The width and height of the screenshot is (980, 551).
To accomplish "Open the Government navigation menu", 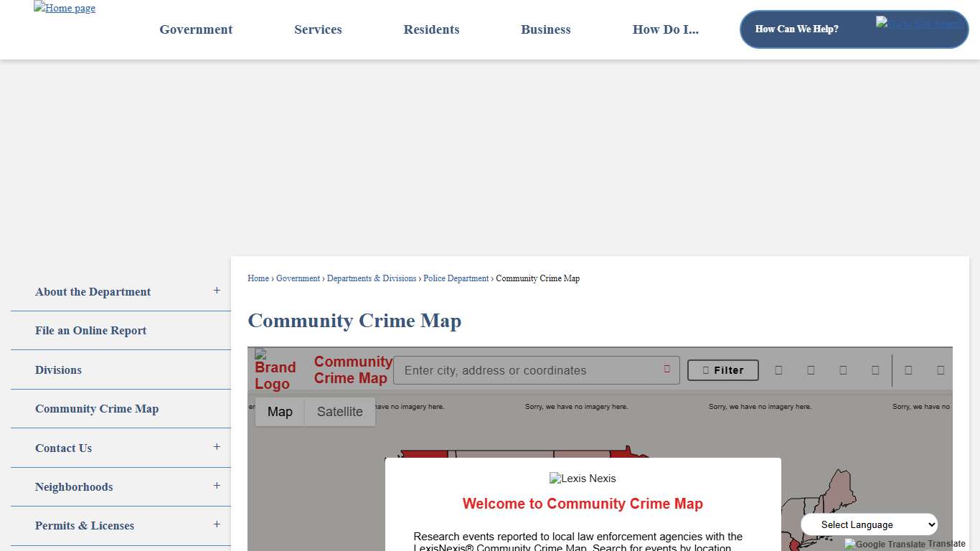I will pos(196,29).
